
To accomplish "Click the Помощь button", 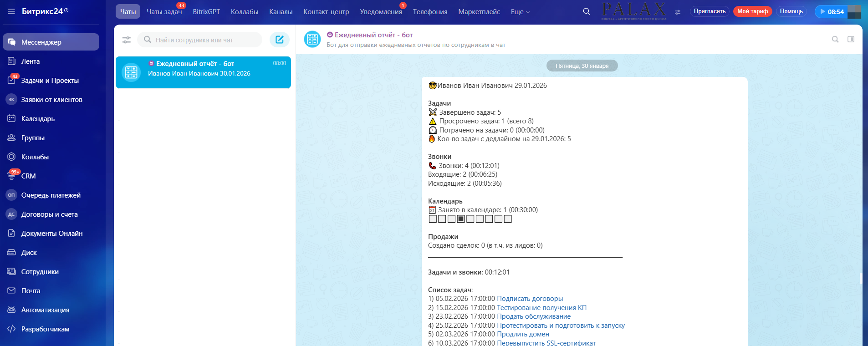I will (x=791, y=11).
